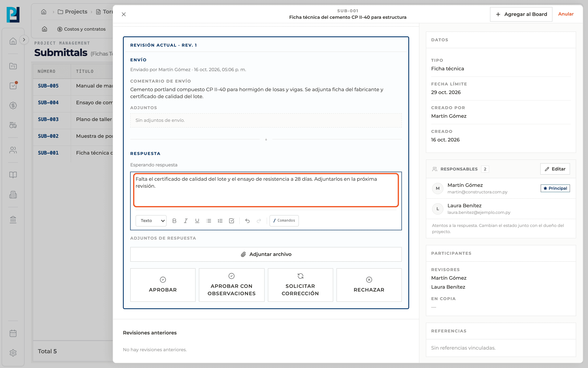Select Solicitar corrección

tap(300, 285)
